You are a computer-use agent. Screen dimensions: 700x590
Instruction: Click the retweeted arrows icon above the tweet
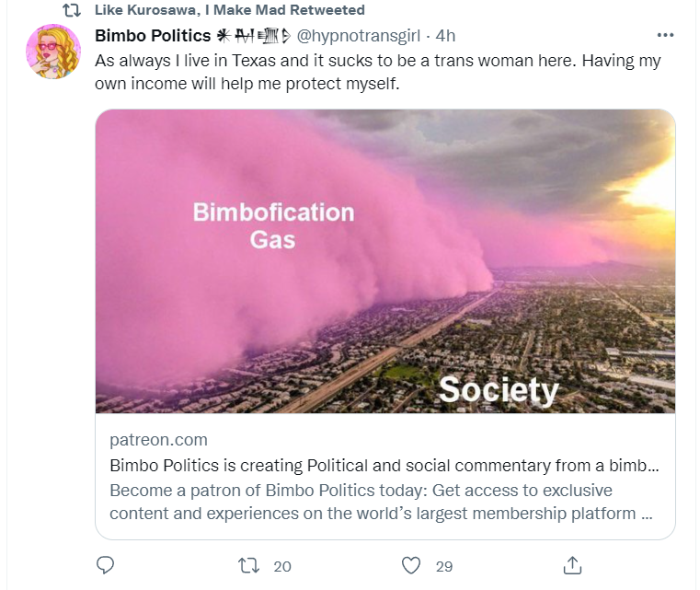(x=72, y=10)
